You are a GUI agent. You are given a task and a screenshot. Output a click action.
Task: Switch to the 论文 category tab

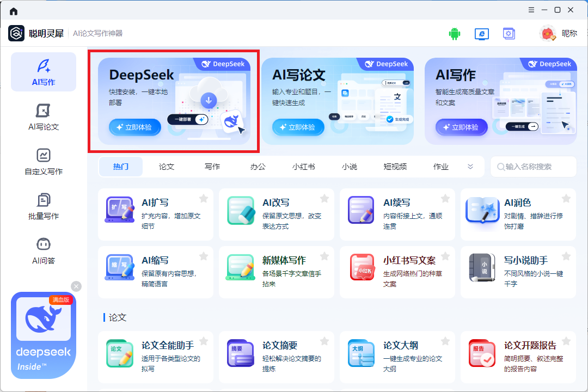point(167,167)
